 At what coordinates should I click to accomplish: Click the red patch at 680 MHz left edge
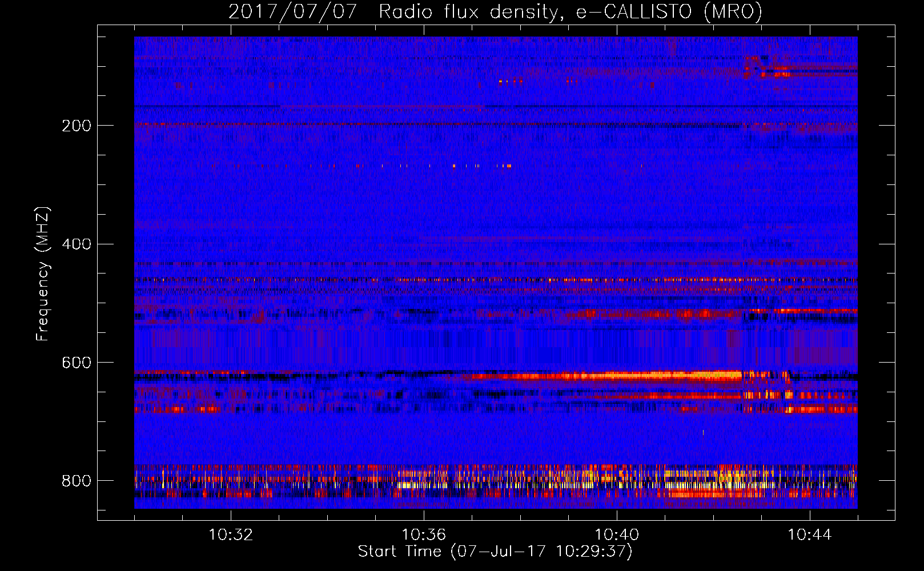click(177, 409)
